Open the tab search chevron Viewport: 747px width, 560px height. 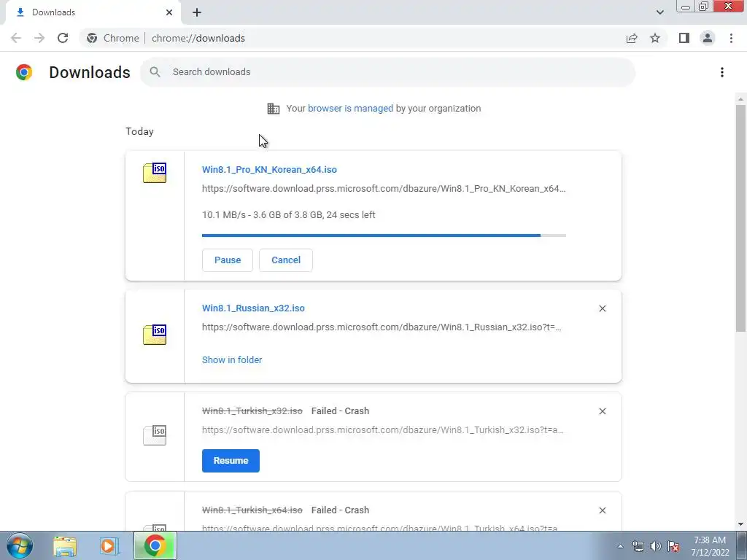coord(659,12)
